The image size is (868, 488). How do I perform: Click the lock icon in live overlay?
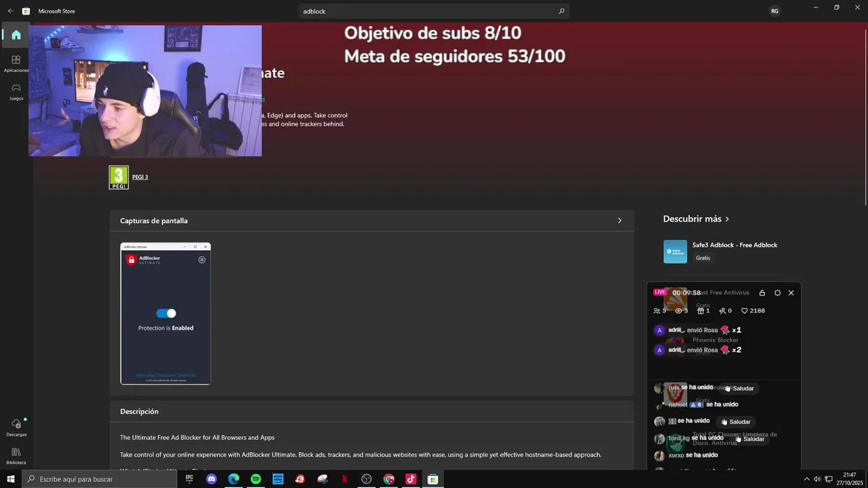coord(762,293)
